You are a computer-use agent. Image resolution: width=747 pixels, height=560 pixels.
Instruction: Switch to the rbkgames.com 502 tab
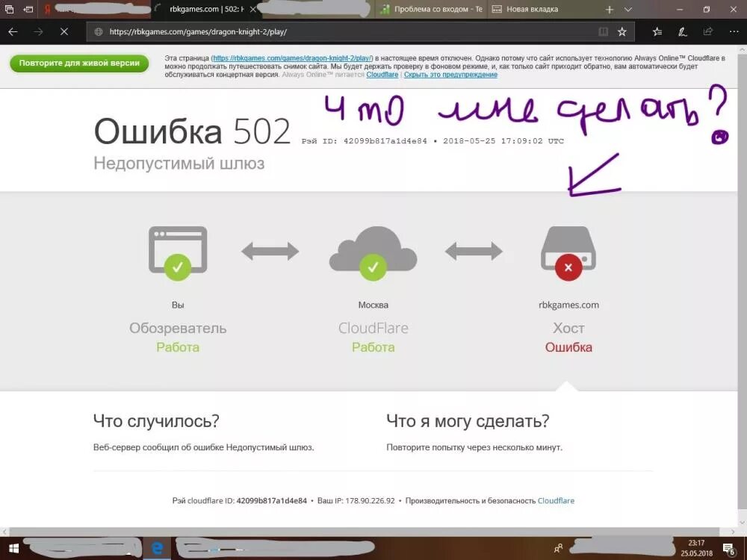(206, 9)
